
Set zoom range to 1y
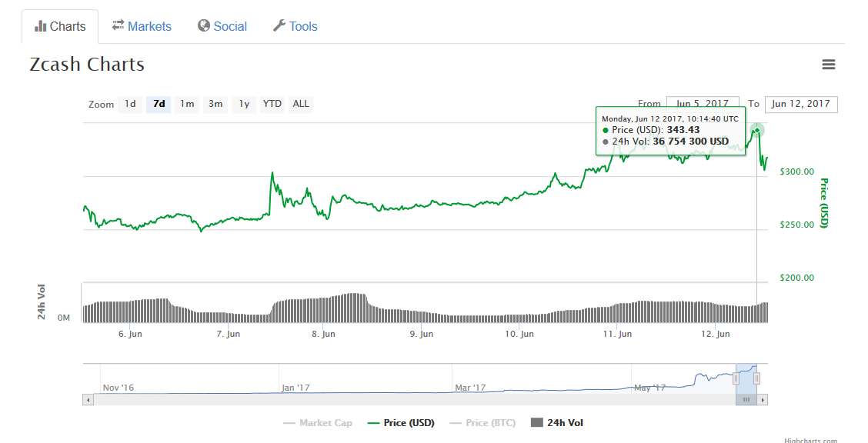point(244,104)
